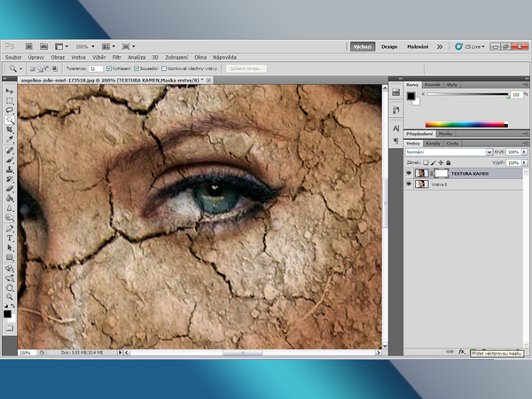Viewport: 532px width, 399px height.
Task: Hide the TEXTURA KAMEN layer
Action: pos(409,175)
